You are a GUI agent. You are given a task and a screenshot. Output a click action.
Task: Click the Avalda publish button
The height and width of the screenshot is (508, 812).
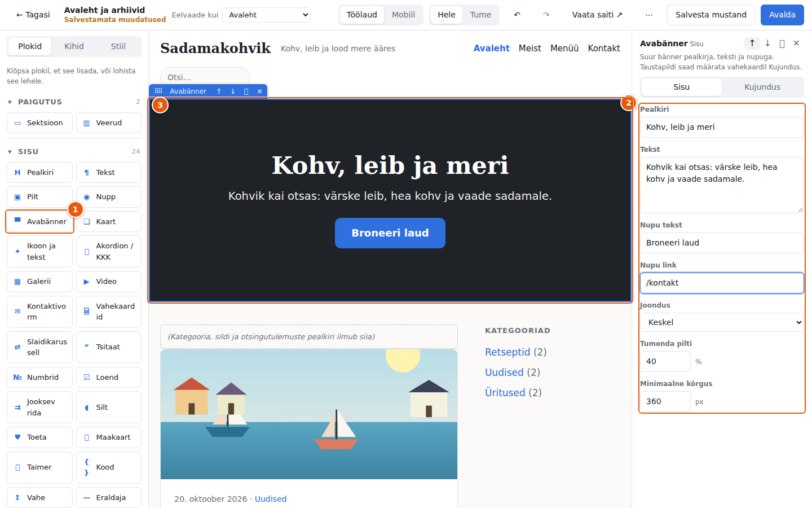tap(782, 15)
